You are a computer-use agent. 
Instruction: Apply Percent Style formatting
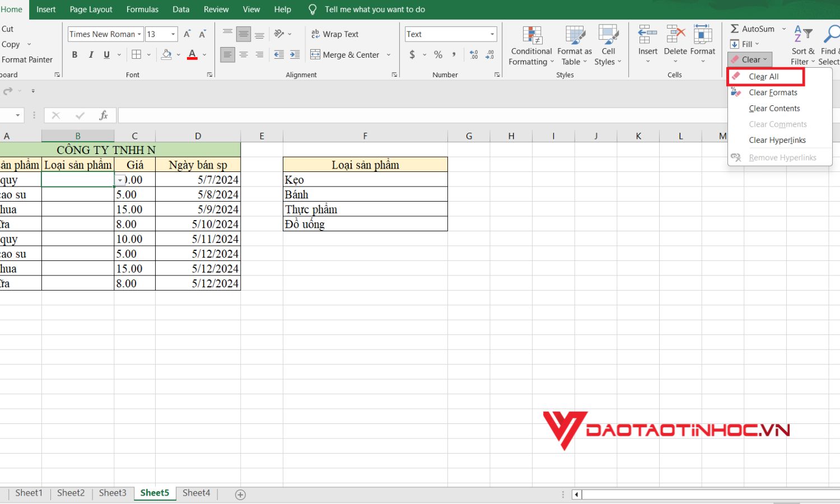[x=438, y=54]
